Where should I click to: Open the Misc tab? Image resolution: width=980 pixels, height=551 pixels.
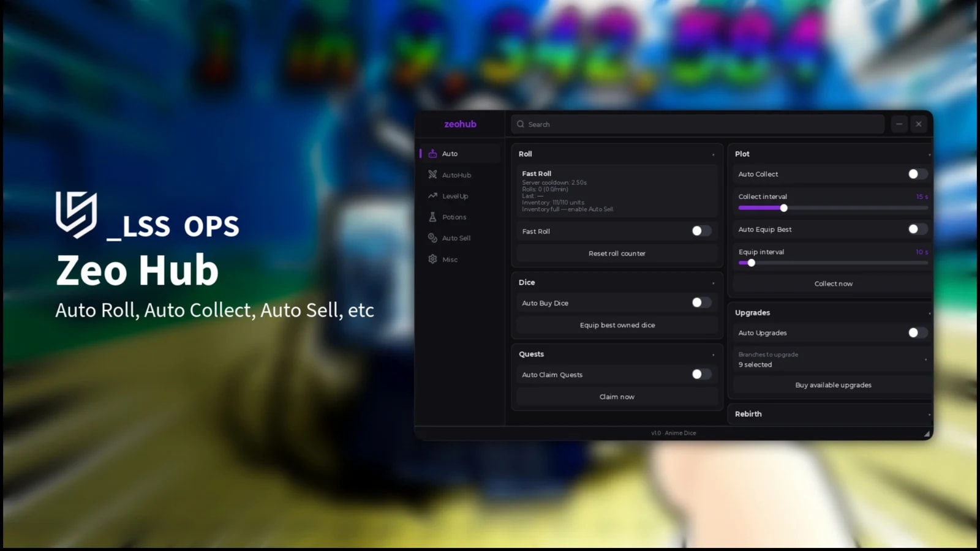pyautogui.click(x=459, y=259)
